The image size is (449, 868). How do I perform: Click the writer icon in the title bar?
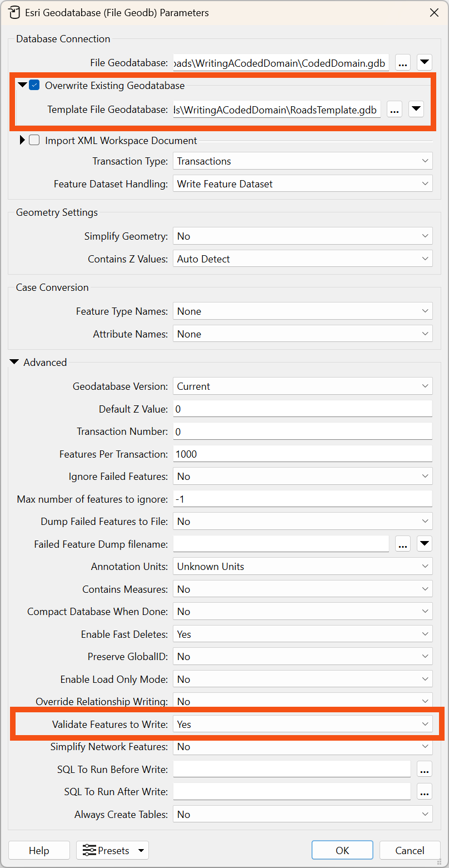tap(14, 12)
